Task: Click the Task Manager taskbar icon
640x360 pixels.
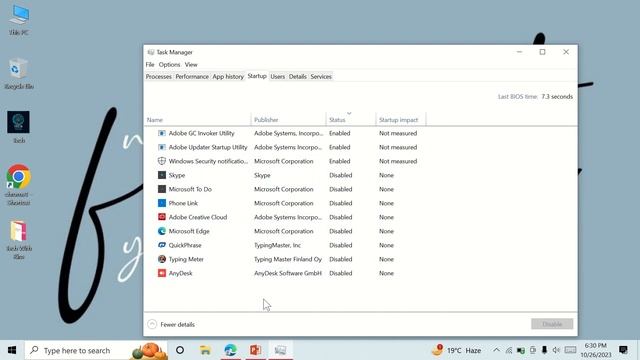Action: click(280, 350)
